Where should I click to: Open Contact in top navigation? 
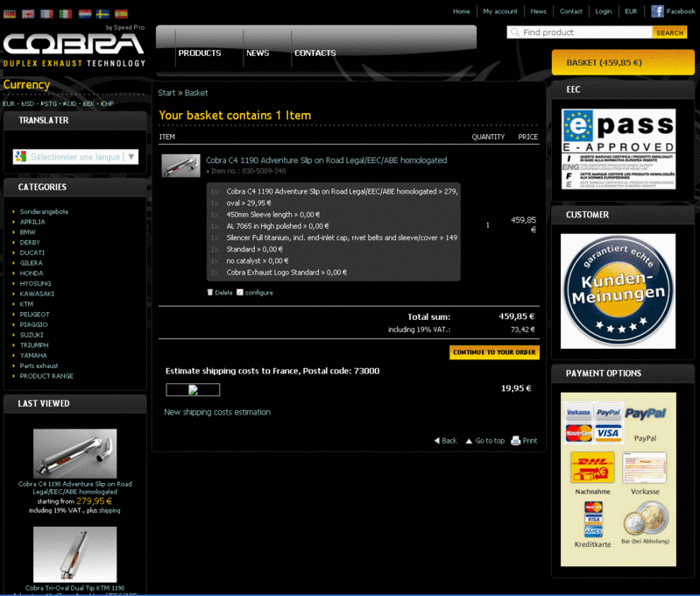click(x=570, y=11)
